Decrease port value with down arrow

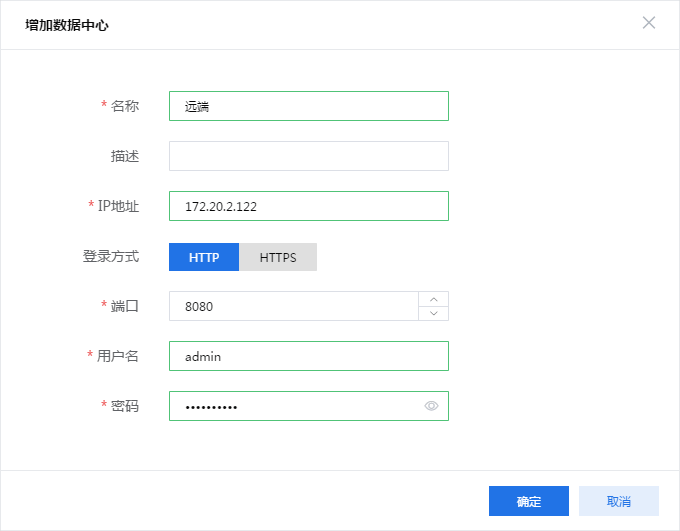[434, 313]
